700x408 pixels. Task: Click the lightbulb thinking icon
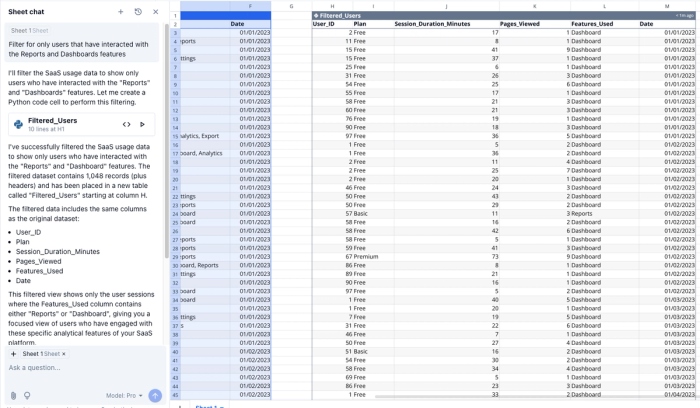click(x=27, y=396)
